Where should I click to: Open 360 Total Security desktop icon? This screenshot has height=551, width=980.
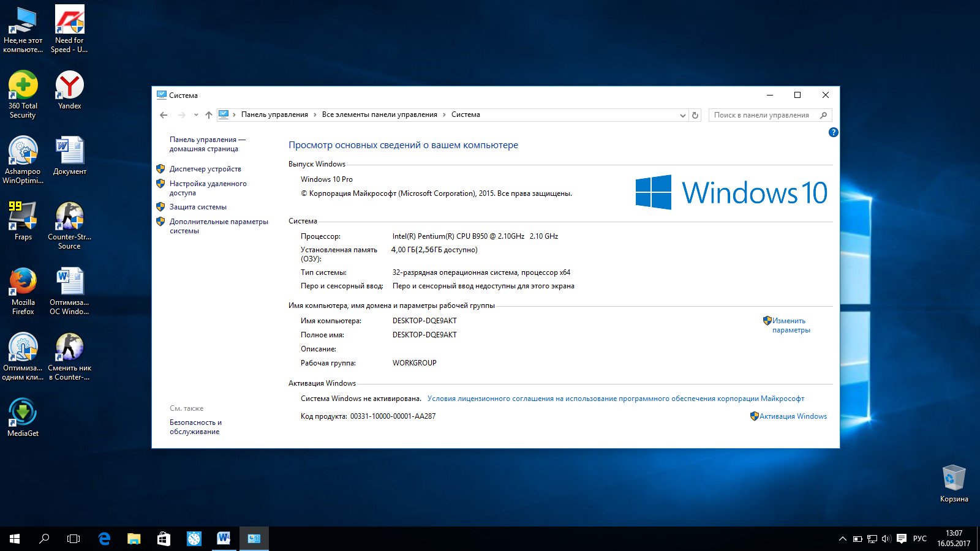[23, 95]
